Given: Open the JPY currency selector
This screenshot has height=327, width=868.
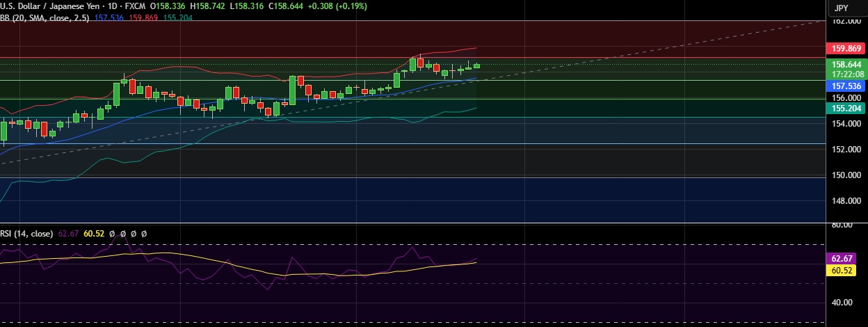Looking at the screenshot, I should pos(841,8).
